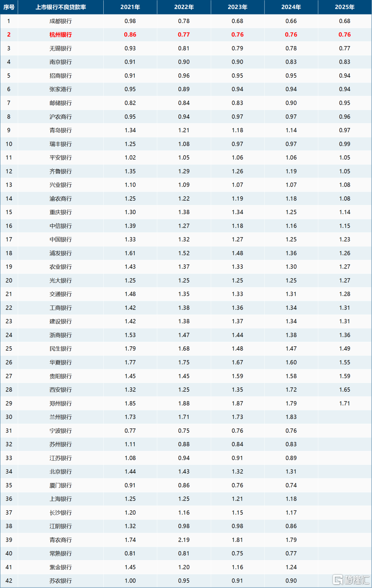Click 郑州银行's 2025 value 1.71

345,403
